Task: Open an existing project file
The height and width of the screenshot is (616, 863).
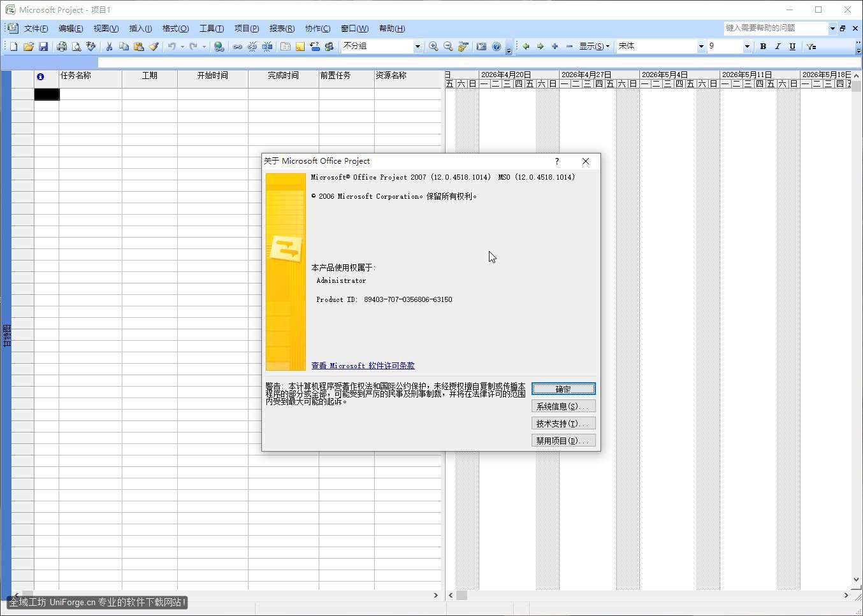Action: tap(29, 47)
